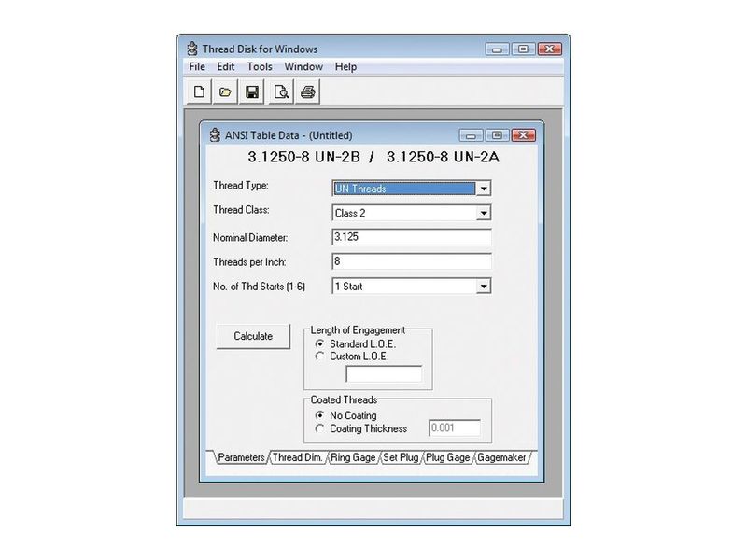Click the Save floppy disk icon
This screenshot has height=560, width=747.
click(x=252, y=91)
